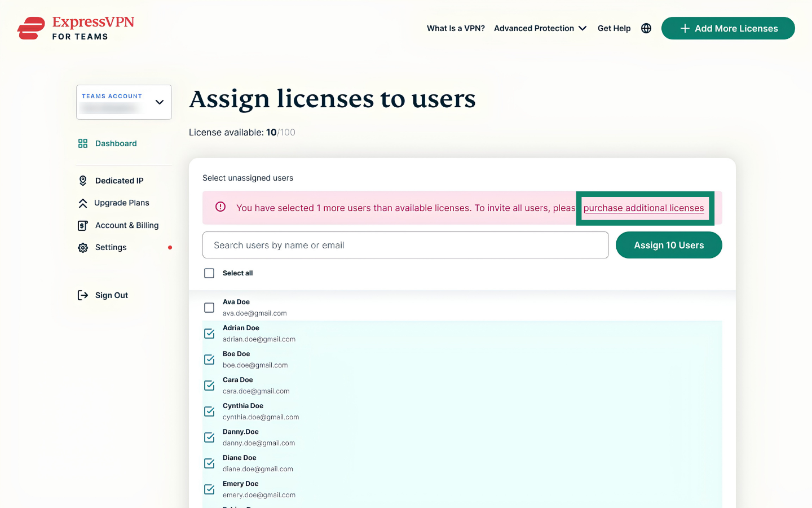Screen dimensions: 812x508
Task: Click the emery.doe@gmail.com email text
Action: point(259,495)
